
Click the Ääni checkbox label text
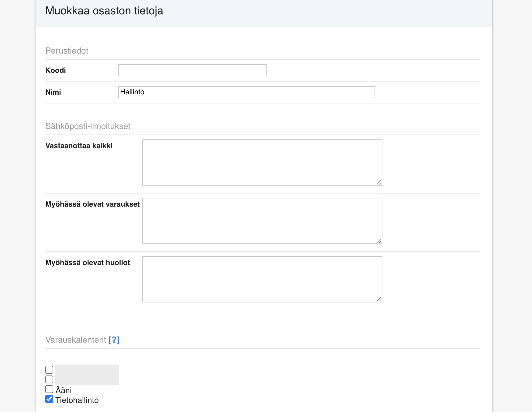tap(64, 390)
